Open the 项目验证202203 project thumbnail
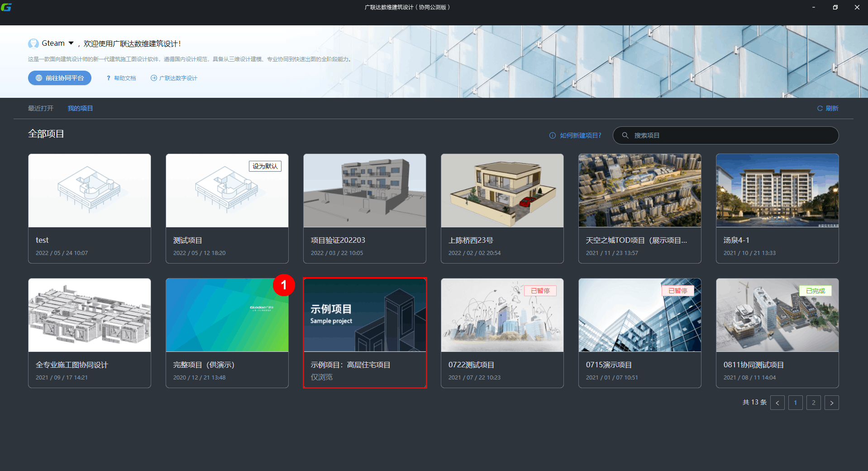868x471 pixels. pos(365,191)
